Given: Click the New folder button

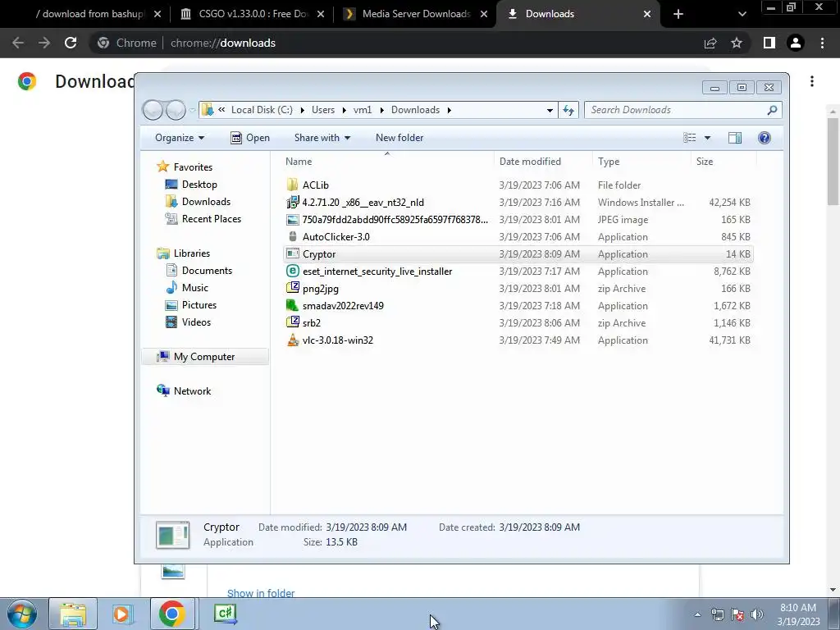Looking at the screenshot, I should pos(399,138).
